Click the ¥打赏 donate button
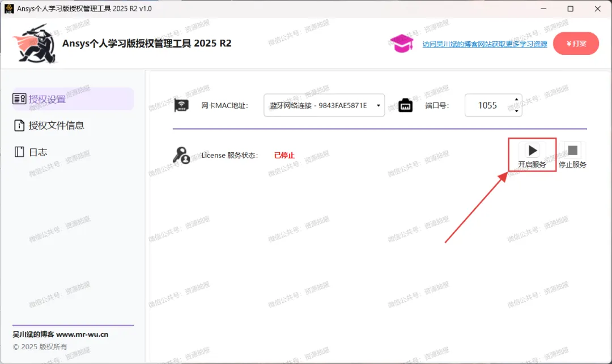612x364 pixels. pos(576,43)
